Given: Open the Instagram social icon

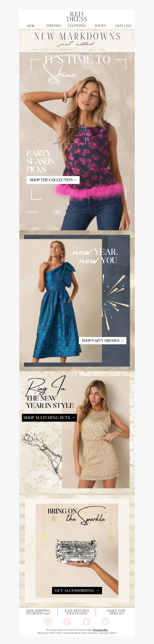Looking at the screenshot, I should 48,622.
